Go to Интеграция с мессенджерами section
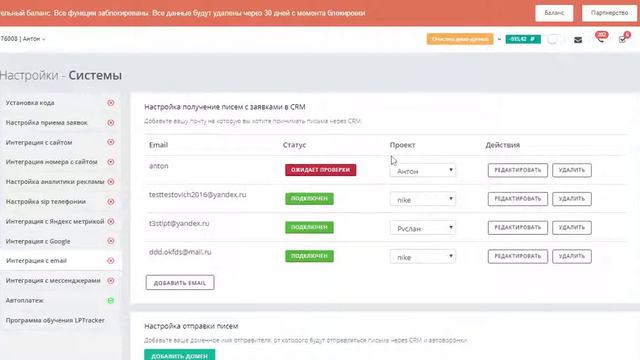 click(x=53, y=281)
